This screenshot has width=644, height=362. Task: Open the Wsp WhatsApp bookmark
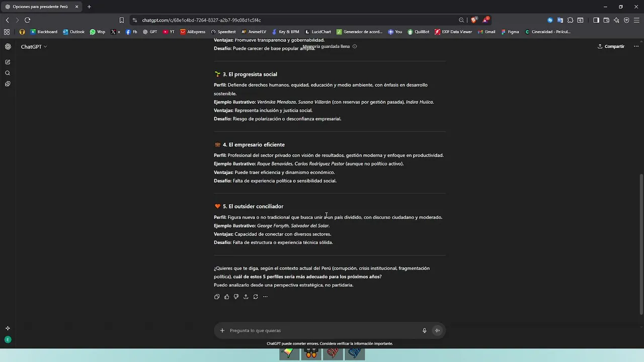coord(98,32)
